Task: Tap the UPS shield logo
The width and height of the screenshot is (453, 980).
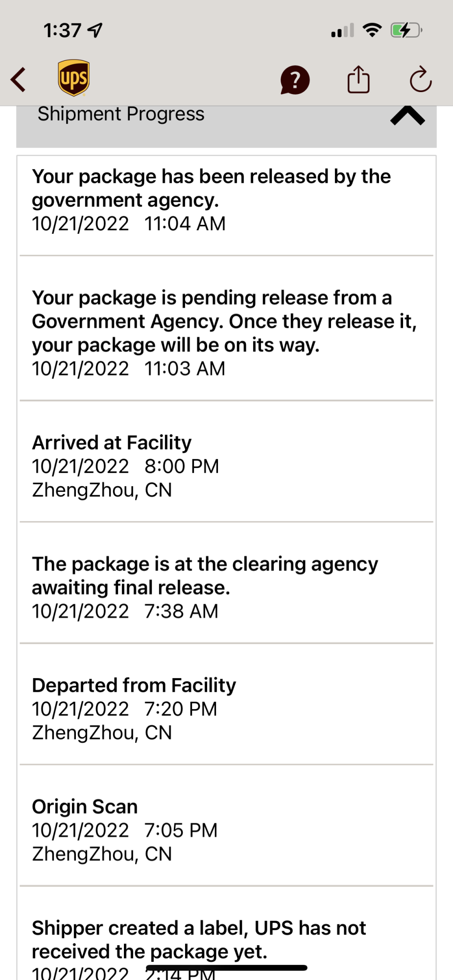Action: [x=73, y=78]
